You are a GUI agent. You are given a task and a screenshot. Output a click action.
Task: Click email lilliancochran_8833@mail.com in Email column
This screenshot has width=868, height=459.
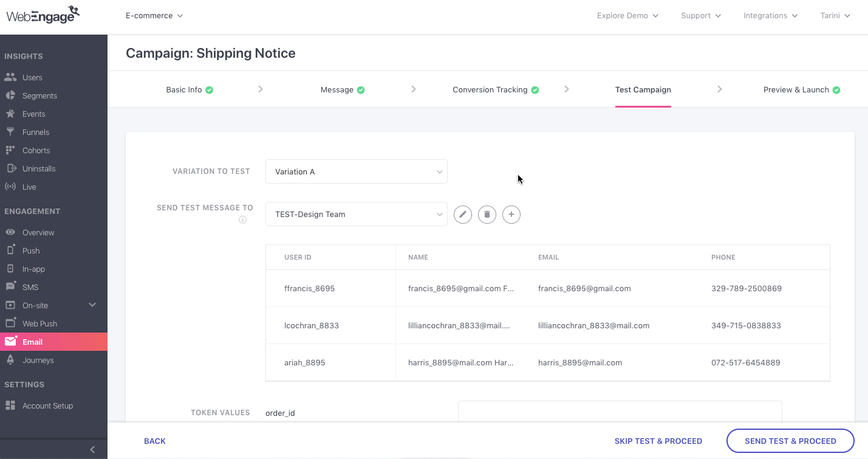pos(593,325)
